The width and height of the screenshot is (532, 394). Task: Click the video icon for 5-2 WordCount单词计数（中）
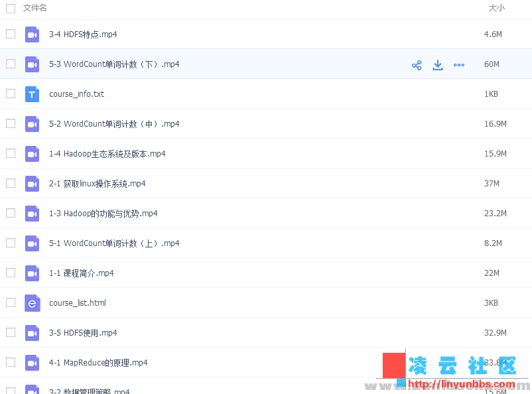33,124
